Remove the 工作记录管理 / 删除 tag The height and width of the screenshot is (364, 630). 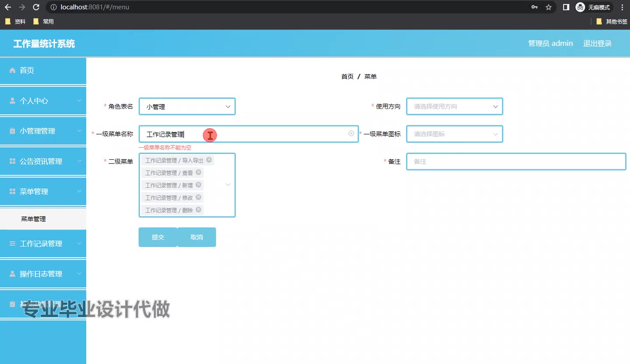(x=199, y=210)
